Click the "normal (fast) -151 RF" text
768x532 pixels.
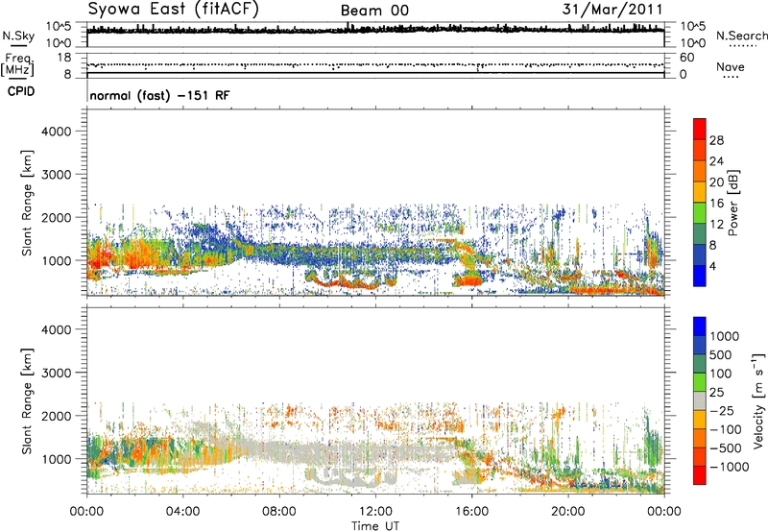pyautogui.click(x=159, y=95)
